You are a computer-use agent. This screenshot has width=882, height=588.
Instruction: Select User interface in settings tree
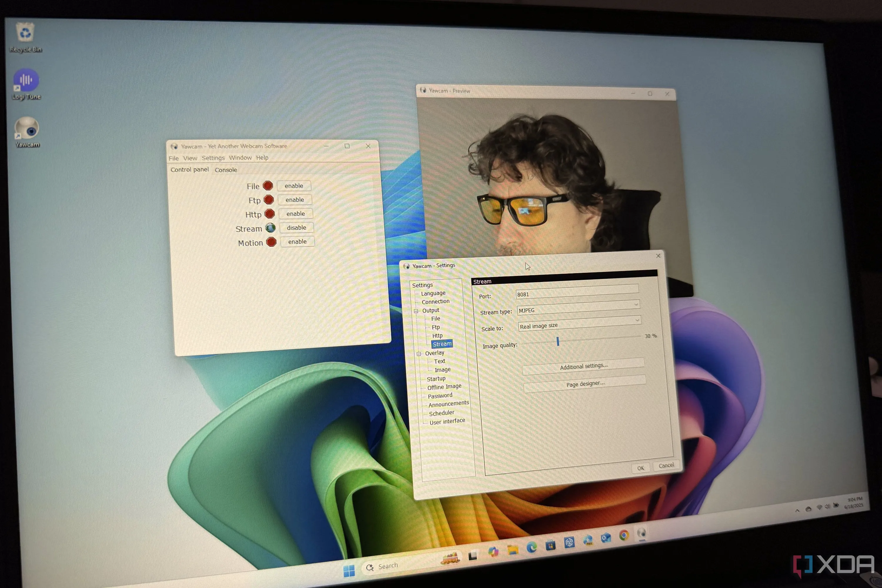point(447,422)
